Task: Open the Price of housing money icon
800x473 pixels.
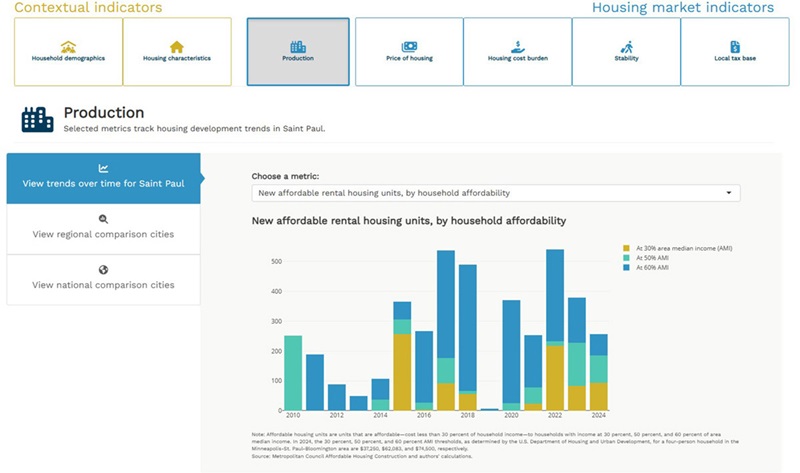Action: pyautogui.click(x=409, y=47)
